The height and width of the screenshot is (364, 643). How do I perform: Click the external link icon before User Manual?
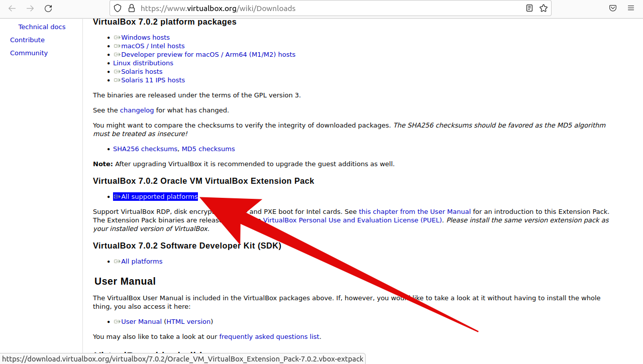[x=117, y=321]
